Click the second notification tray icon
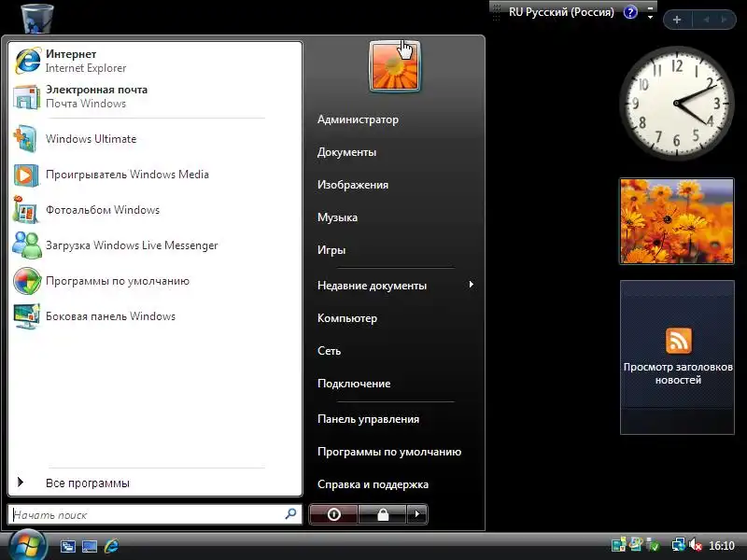Viewport: 747px width, 560px height. tap(636, 544)
